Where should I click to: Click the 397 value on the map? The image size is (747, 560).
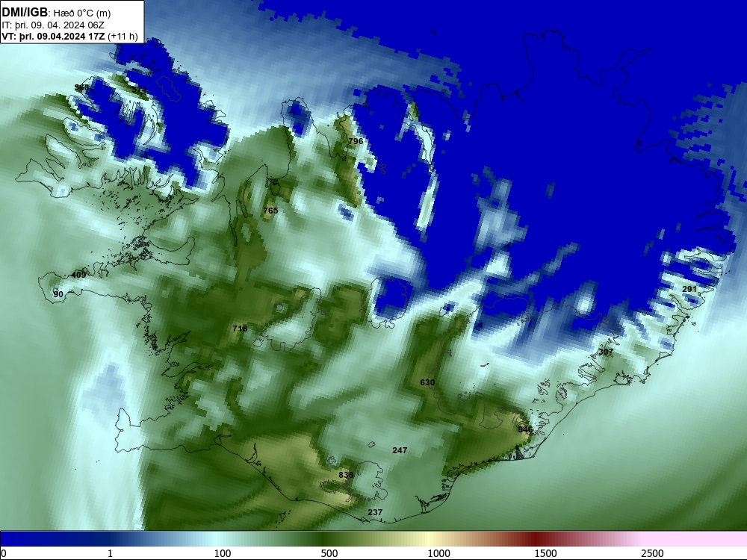pyautogui.click(x=606, y=352)
